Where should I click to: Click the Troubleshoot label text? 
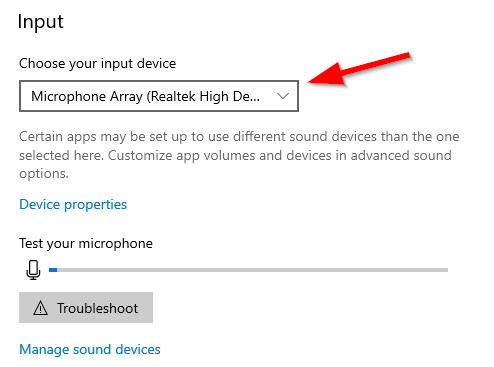coord(97,308)
